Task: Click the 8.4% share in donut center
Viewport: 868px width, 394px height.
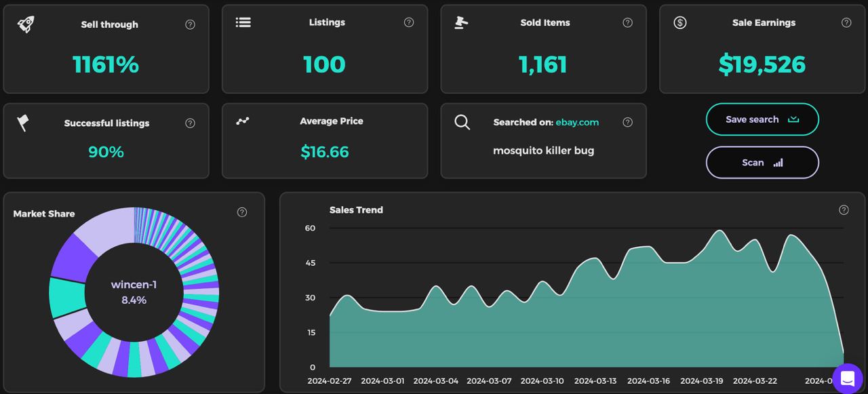Action: 134,300
